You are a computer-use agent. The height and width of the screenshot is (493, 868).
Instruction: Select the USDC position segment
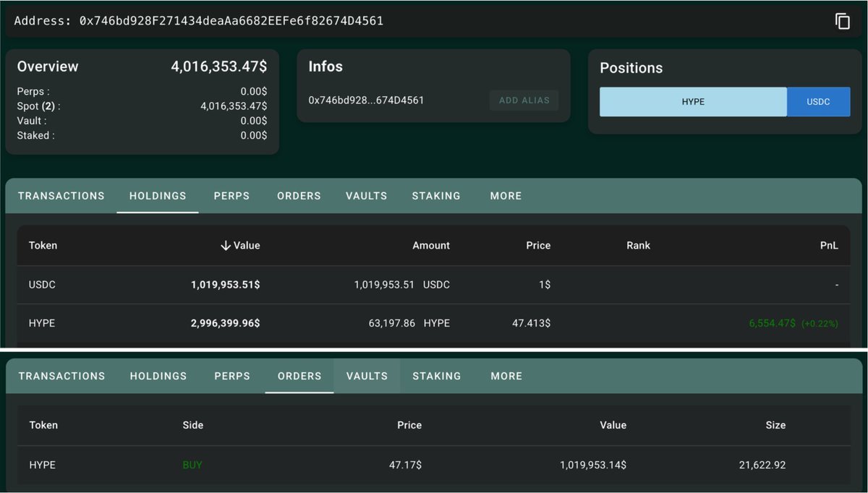[x=819, y=102]
